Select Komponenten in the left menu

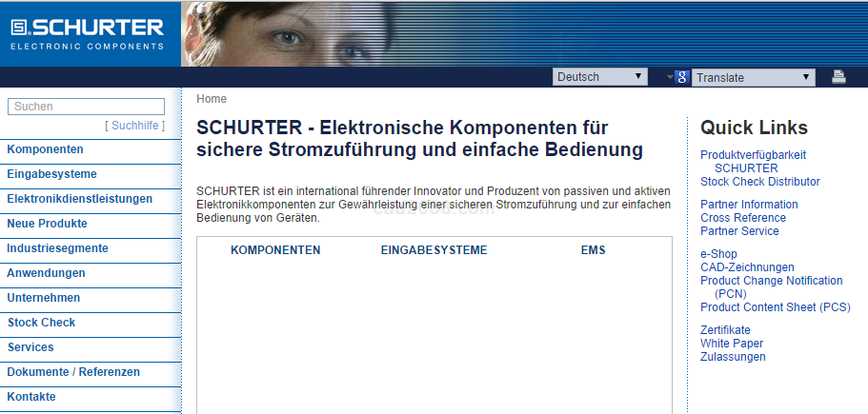[45, 149]
